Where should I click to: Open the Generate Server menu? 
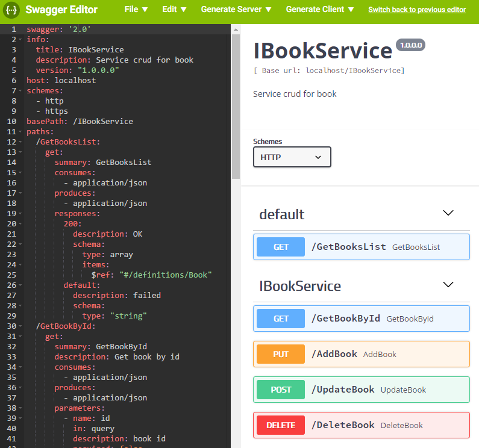point(236,10)
